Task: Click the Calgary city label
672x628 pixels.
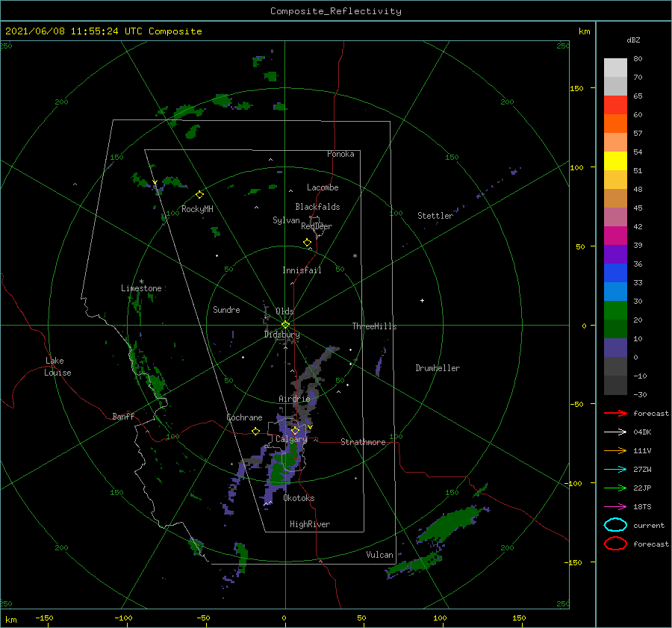Action: point(291,439)
